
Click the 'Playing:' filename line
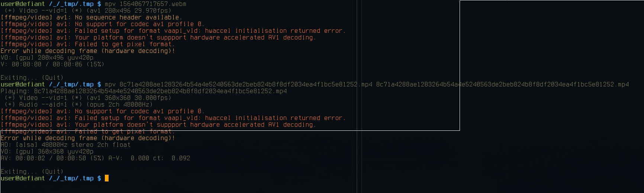point(144,91)
